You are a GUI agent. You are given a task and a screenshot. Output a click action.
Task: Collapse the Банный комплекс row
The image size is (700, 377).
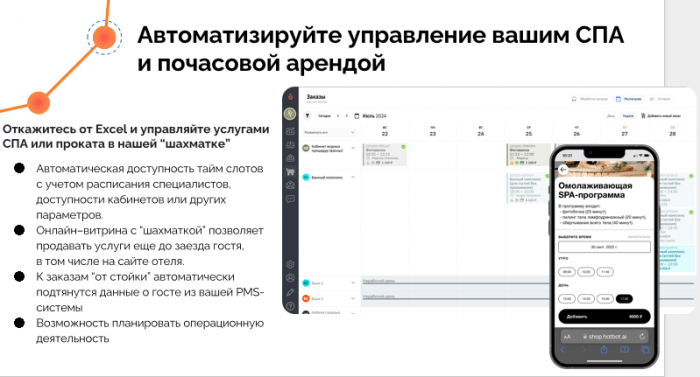tap(353, 177)
